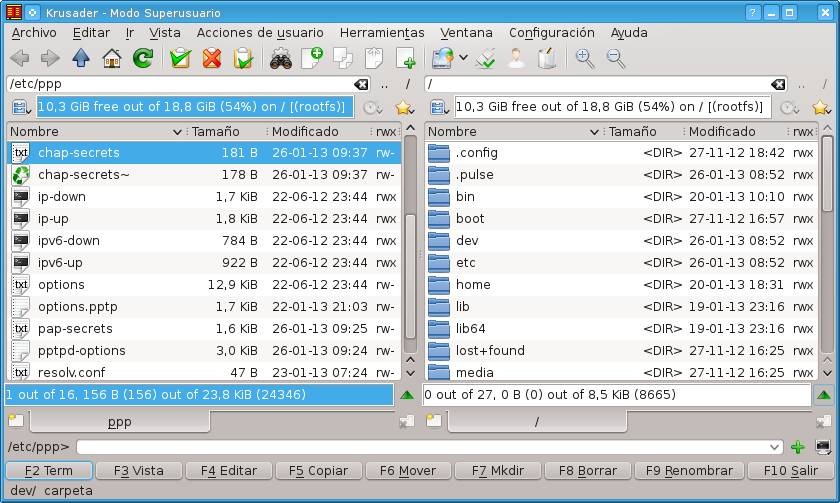Zoom in with magnifier plus icon

pos(584,58)
